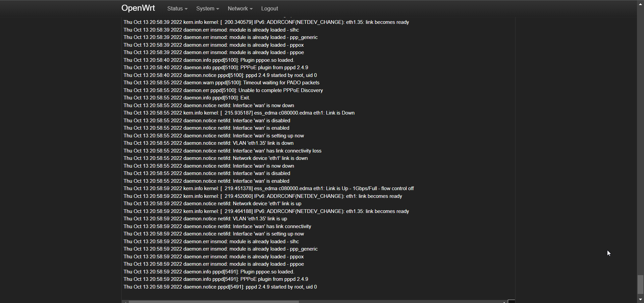Go to the OpenWrt home logo
Viewport: 644px width, 303px height.
(138, 8)
